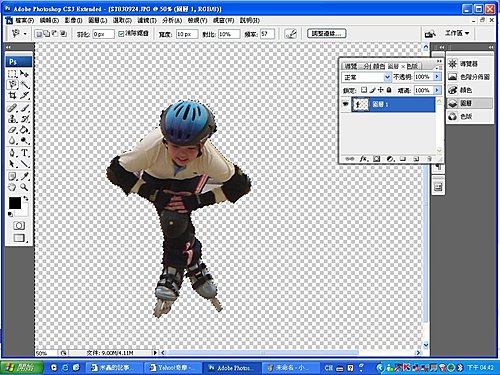This screenshot has height=375, width=500.
Task: Select the Pen tool
Action: (12, 153)
